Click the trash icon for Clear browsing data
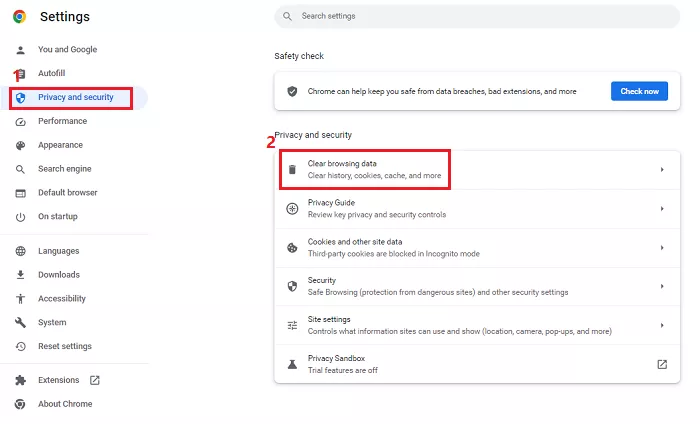The height and width of the screenshot is (424, 700). [x=292, y=170]
